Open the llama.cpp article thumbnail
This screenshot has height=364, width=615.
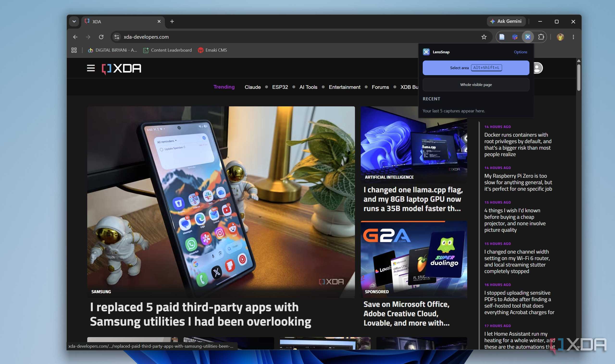click(414, 145)
